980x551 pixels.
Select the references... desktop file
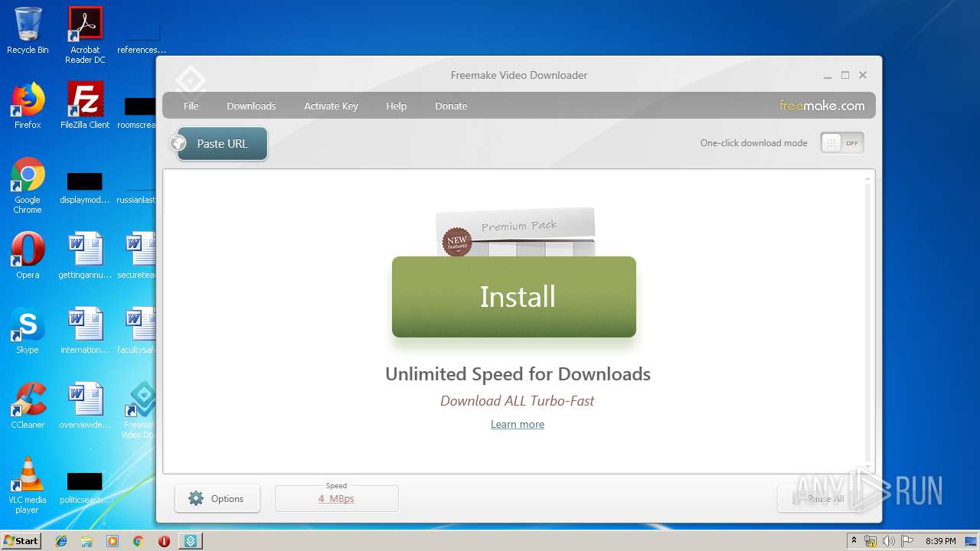141,37
